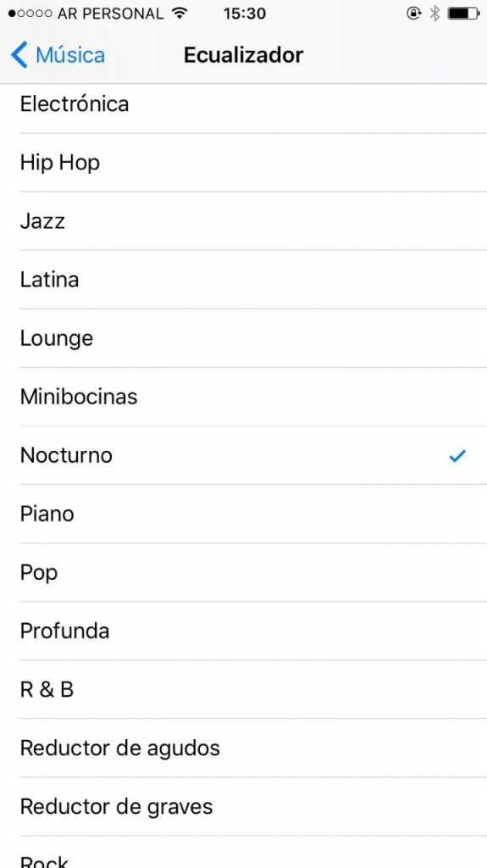The width and height of the screenshot is (487, 868).
Task: Tap the blue checkmark beside Nocturno
Action: click(x=457, y=455)
